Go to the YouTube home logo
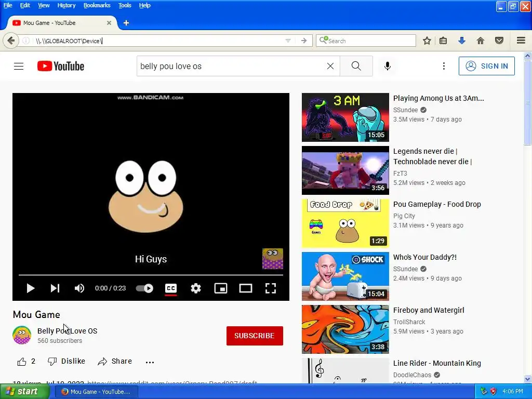Screen dimensions: 532x399 click(x=61, y=66)
